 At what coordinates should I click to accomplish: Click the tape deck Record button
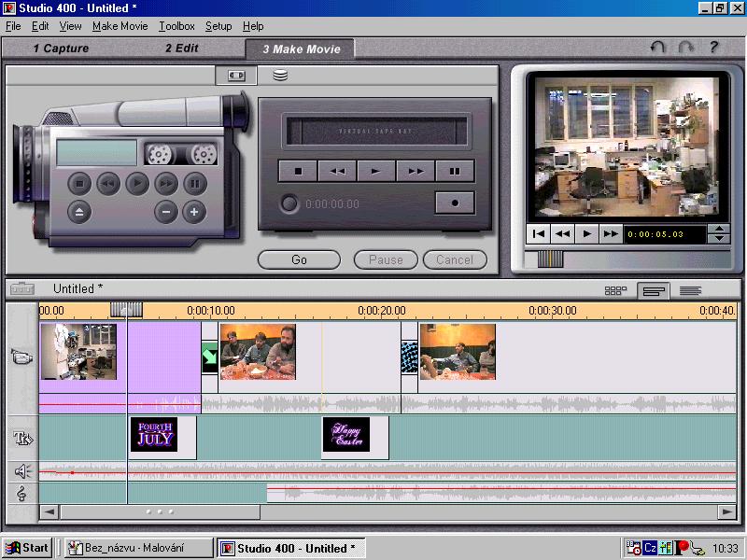tap(455, 203)
